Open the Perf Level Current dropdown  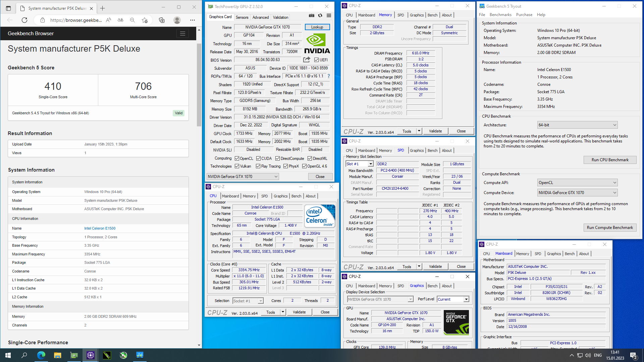point(453,299)
